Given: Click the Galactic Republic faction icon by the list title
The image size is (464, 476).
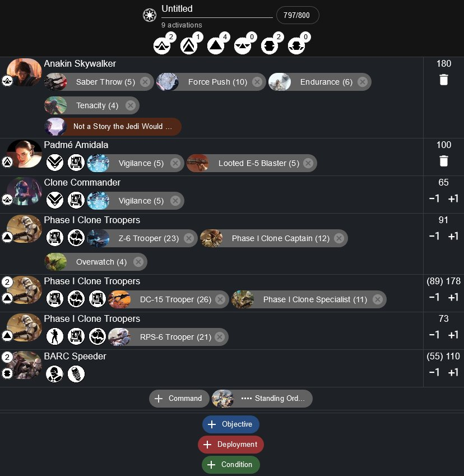Looking at the screenshot, I should coord(150,15).
